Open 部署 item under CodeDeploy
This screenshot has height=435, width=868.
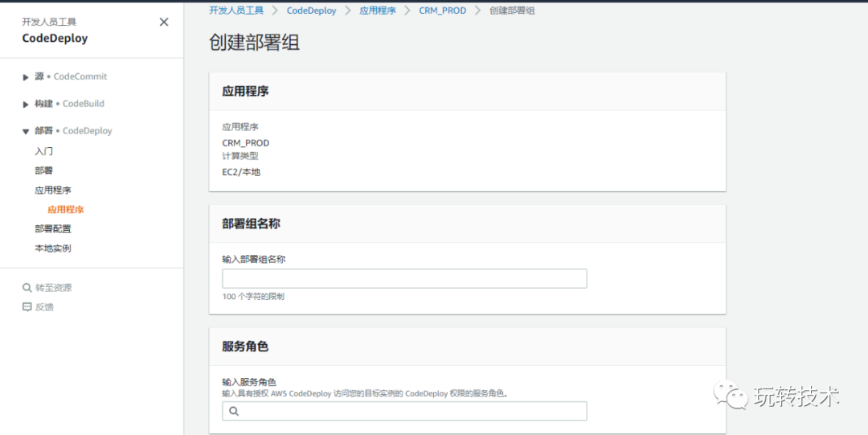click(43, 170)
